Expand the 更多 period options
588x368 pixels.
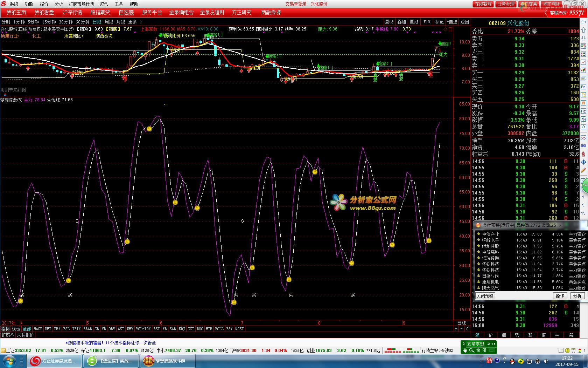tap(135, 22)
